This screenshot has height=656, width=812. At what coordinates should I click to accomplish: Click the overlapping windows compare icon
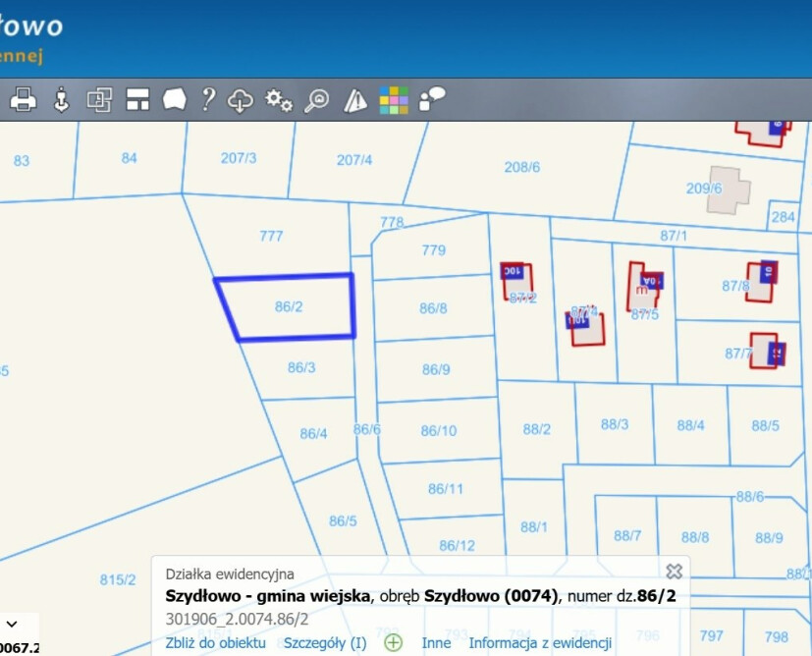pos(99,99)
